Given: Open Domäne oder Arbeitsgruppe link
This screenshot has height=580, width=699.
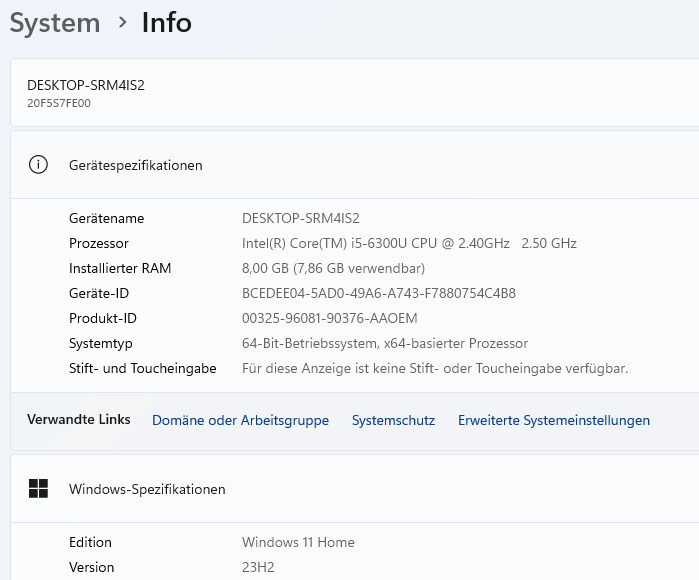Looking at the screenshot, I should tap(240, 420).
